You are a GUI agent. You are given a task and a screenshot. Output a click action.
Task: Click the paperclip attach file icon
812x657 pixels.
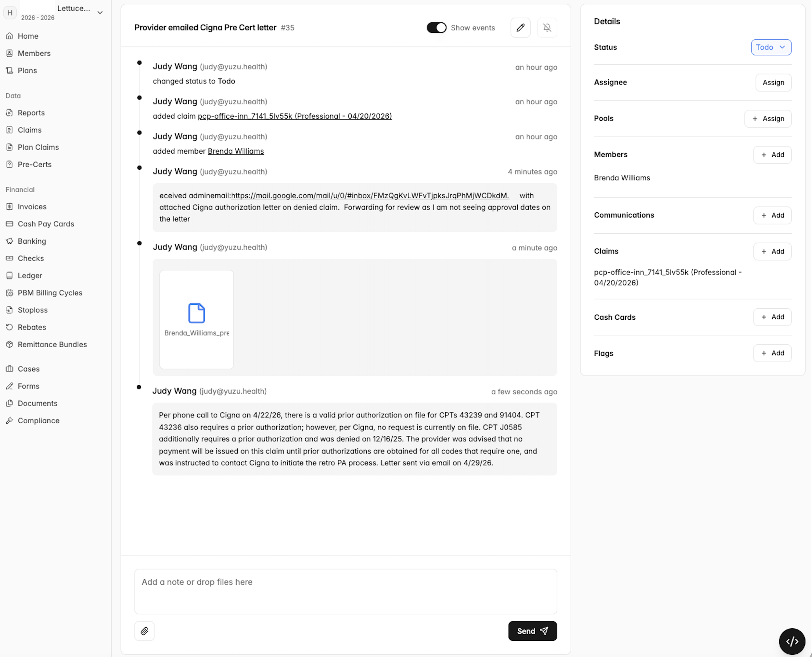tap(144, 631)
